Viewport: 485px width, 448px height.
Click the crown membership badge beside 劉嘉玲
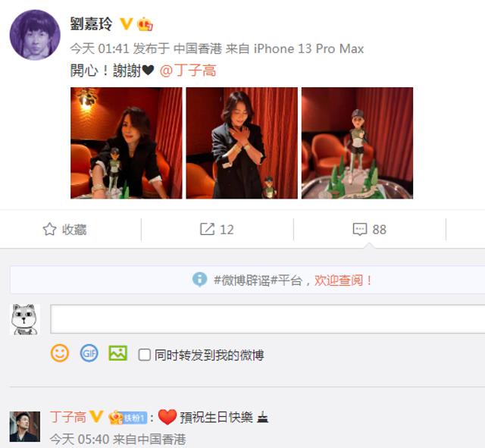click(145, 24)
